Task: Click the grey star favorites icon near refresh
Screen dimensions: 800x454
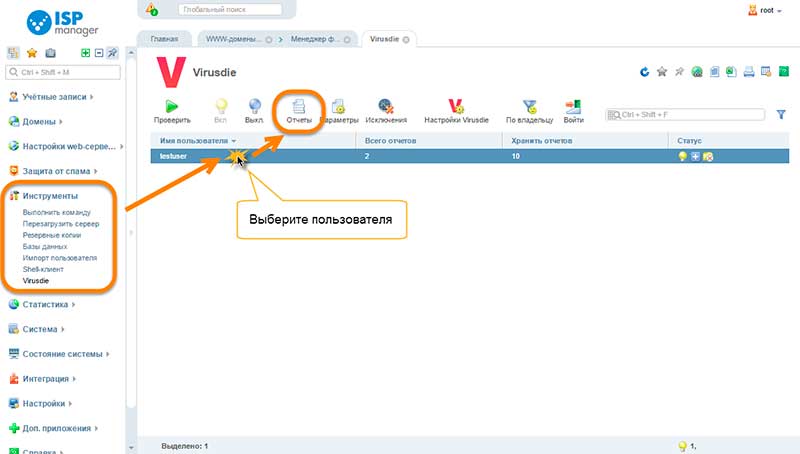Action: (x=662, y=72)
